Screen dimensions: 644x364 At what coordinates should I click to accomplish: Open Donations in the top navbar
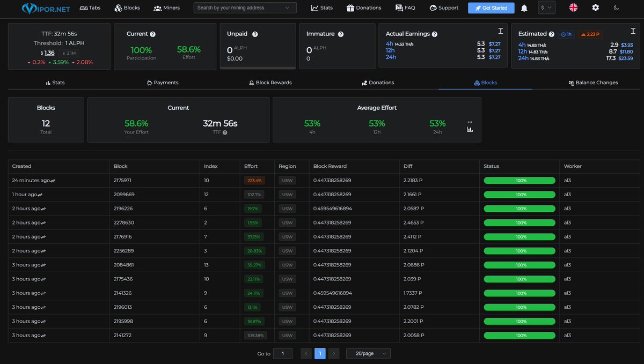click(x=364, y=8)
